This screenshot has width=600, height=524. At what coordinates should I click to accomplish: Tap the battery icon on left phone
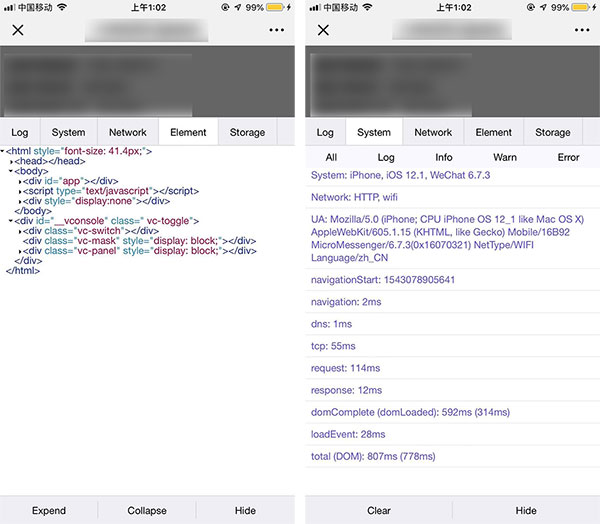tap(276, 7)
